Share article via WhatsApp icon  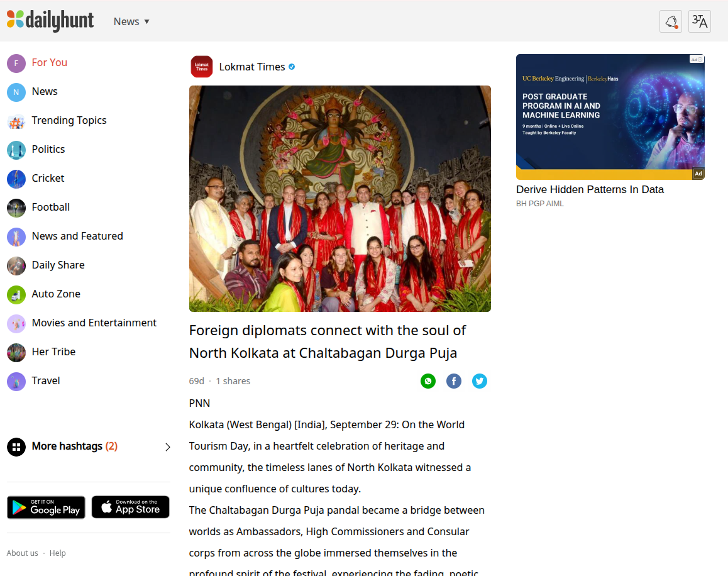tap(428, 381)
